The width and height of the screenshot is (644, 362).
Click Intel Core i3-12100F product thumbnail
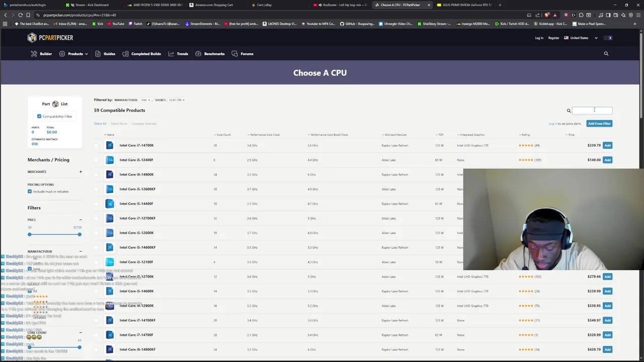click(110, 262)
